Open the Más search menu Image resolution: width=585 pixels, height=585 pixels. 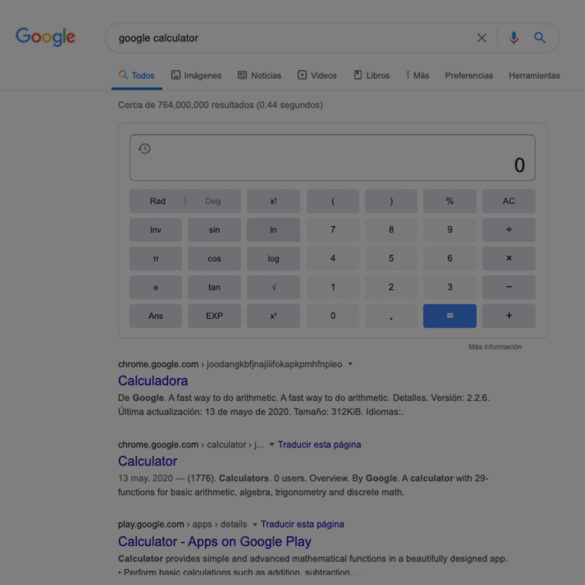417,75
